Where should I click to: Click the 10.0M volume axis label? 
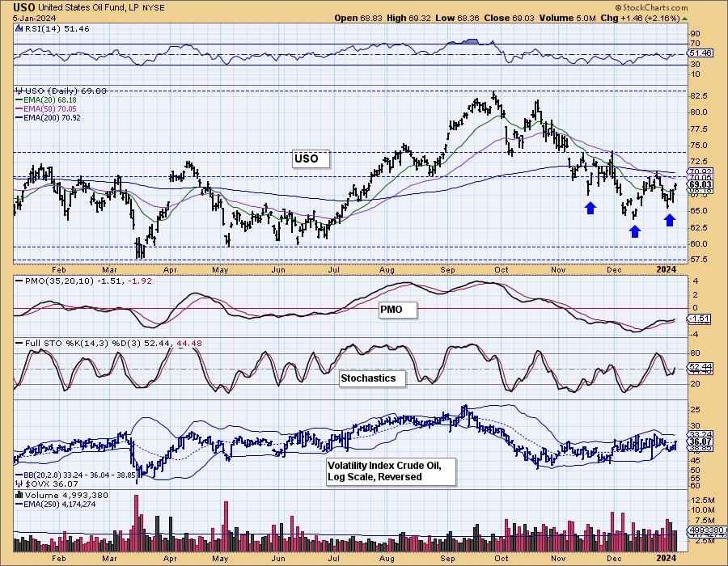(705, 510)
